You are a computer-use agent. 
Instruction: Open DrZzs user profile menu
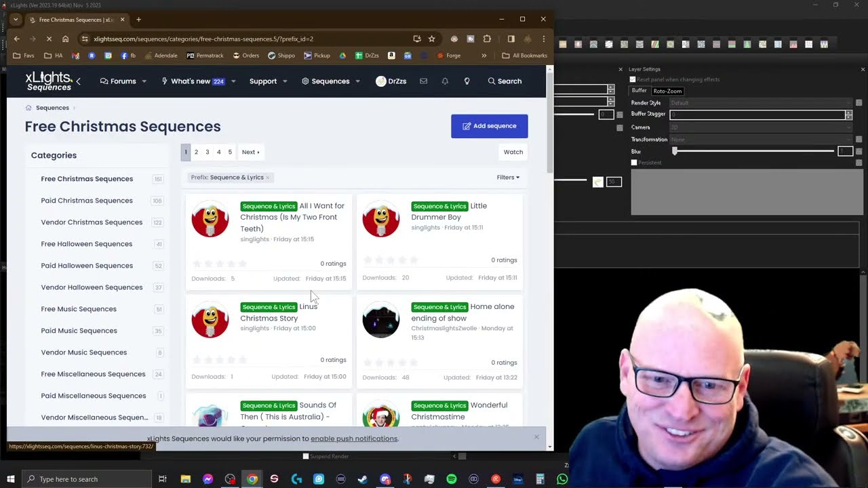coord(391,81)
